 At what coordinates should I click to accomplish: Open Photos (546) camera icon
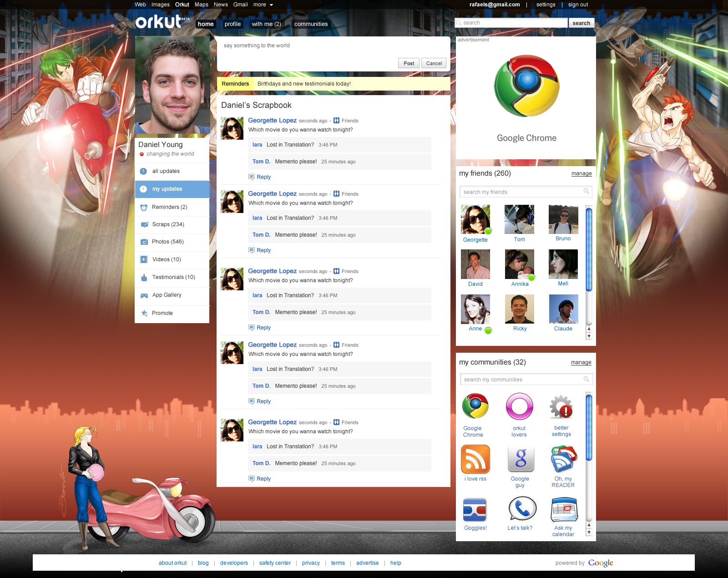144,242
